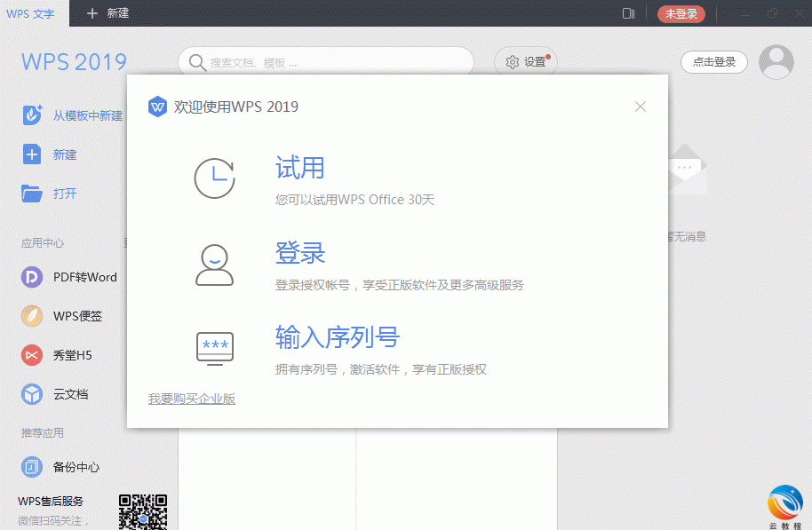This screenshot has width=812, height=530.
Task: Click the password monitor icon beside 输入序列号
Action: pos(214,347)
